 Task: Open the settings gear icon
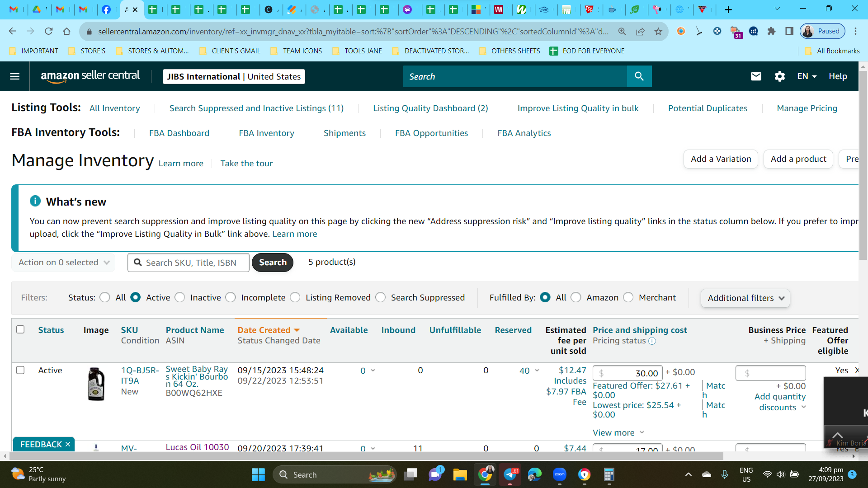pos(779,76)
